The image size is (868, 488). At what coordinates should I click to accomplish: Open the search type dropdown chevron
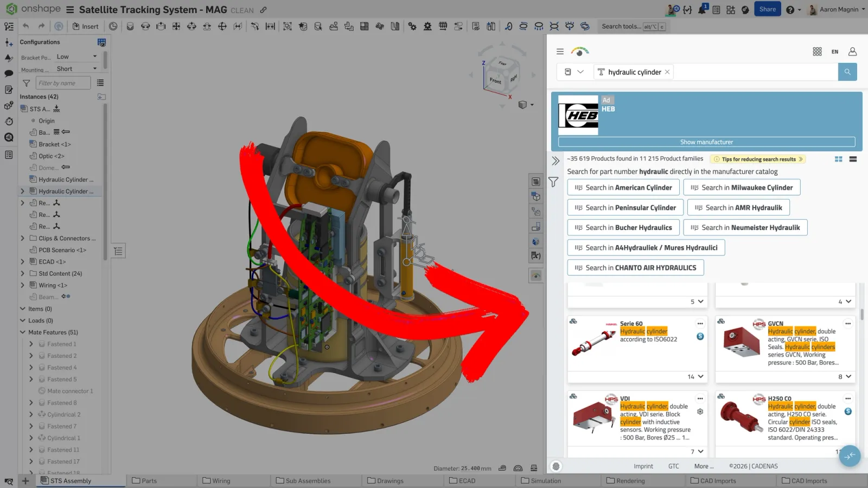click(580, 72)
